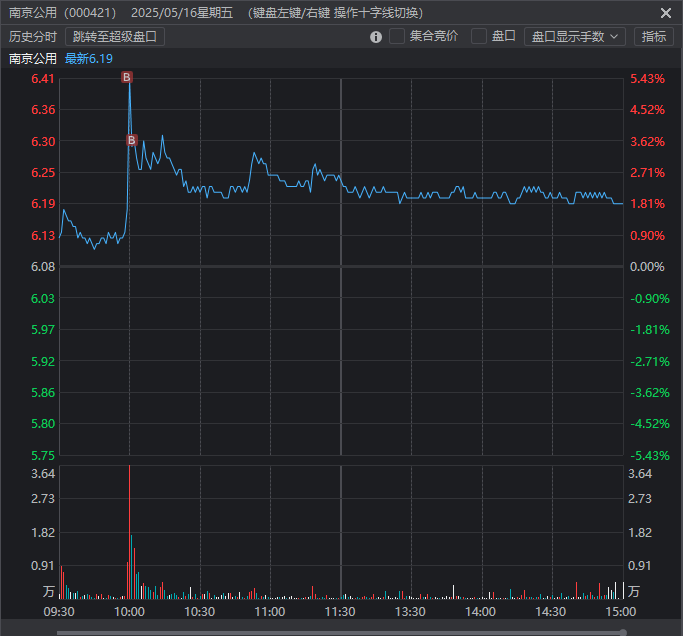Screen dimensions: 683x636
Task: Close the 南京公用 intraday window
Action: (666, 13)
